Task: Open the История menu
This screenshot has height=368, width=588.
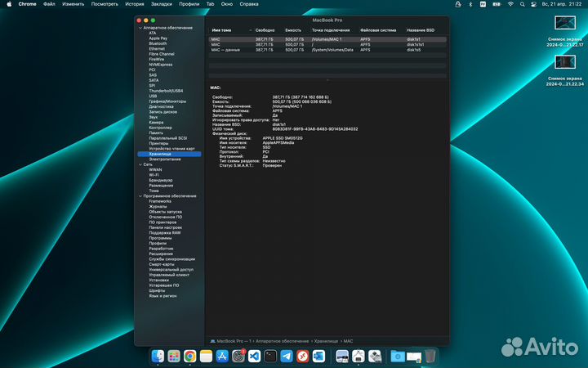Action: 135,4
